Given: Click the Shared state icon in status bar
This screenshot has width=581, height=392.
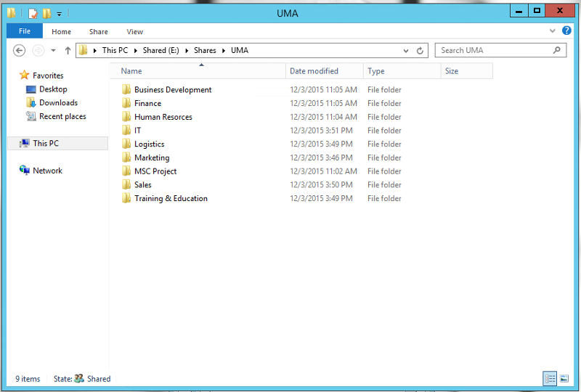Looking at the screenshot, I should click(79, 378).
